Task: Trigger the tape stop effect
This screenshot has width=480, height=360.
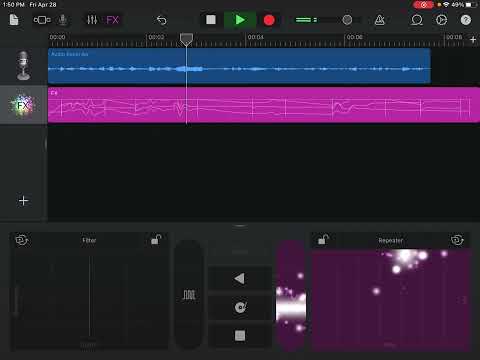Action: (240, 335)
